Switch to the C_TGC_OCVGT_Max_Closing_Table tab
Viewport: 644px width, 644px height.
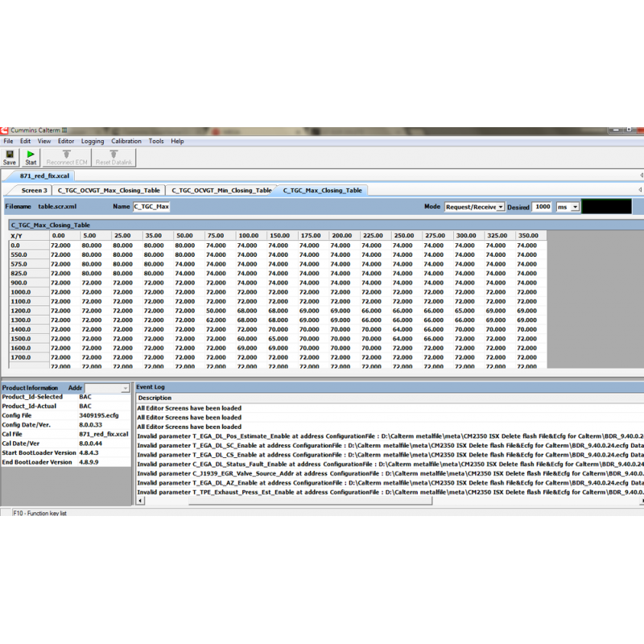click(x=108, y=191)
